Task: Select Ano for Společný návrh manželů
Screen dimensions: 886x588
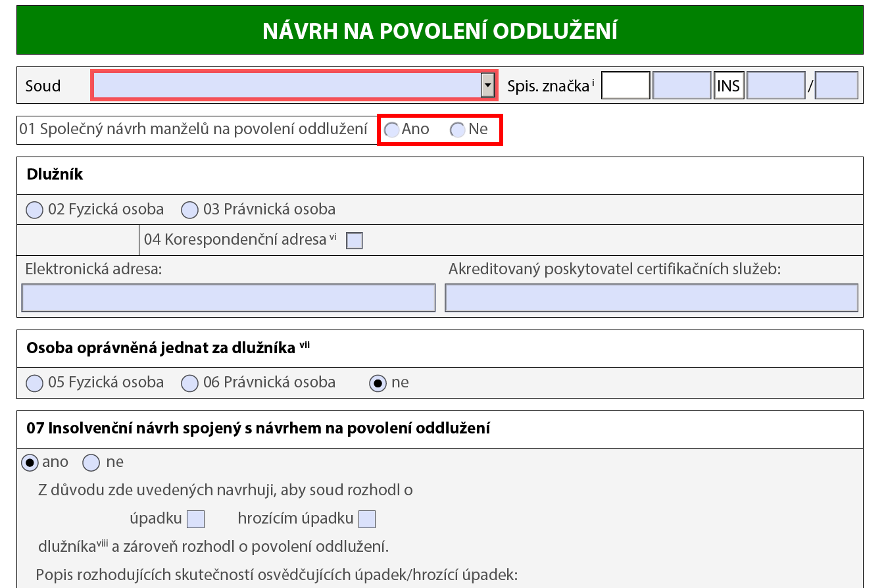Action: [391, 130]
